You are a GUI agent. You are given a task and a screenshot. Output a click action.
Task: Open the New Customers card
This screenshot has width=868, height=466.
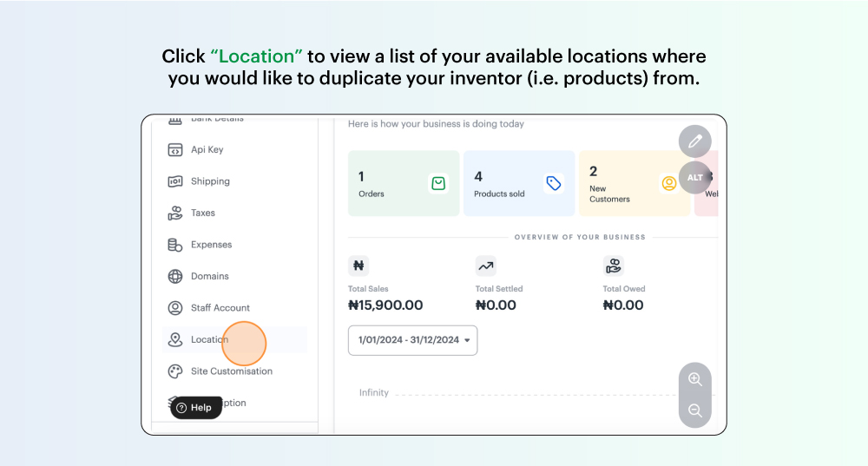click(635, 183)
